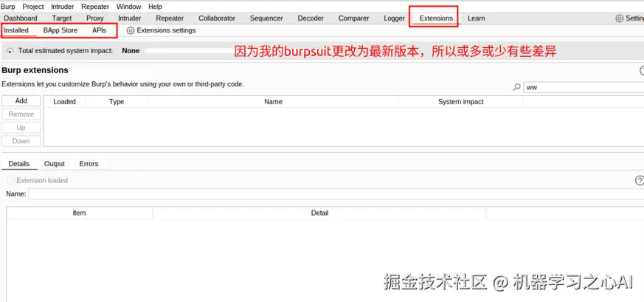
Task: Click the Remove button
Action: click(x=21, y=114)
